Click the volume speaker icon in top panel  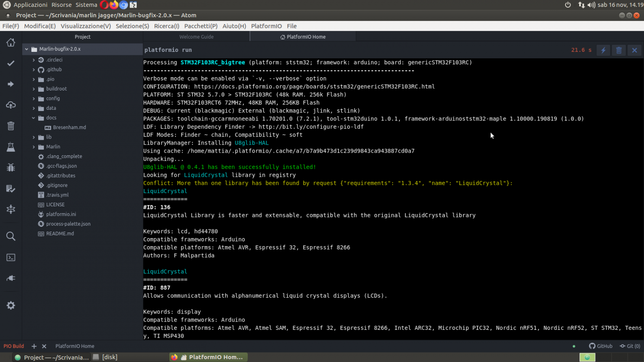click(x=592, y=5)
